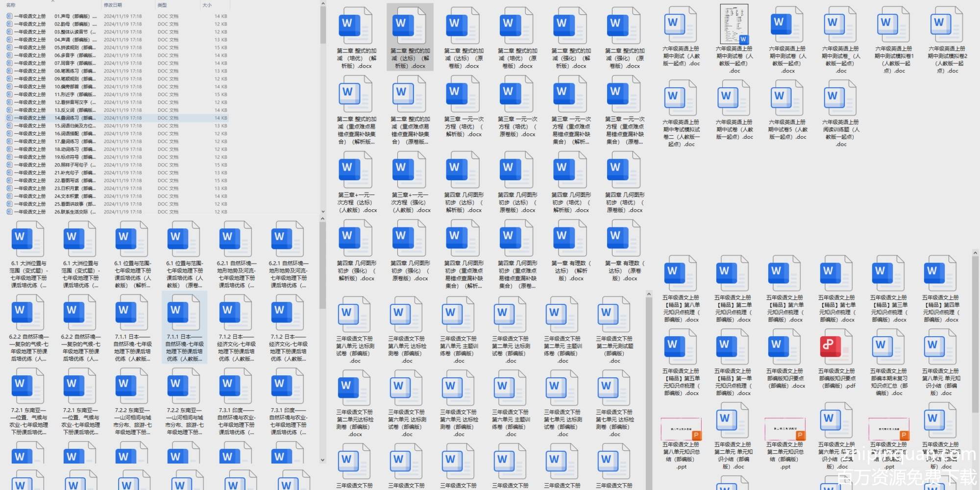The width and height of the screenshot is (980, 490).
Task: Open Word icon of 三年级语文下册 第六单元 主题训练卷
Action: pyautogui.click(x=510, y=388)
